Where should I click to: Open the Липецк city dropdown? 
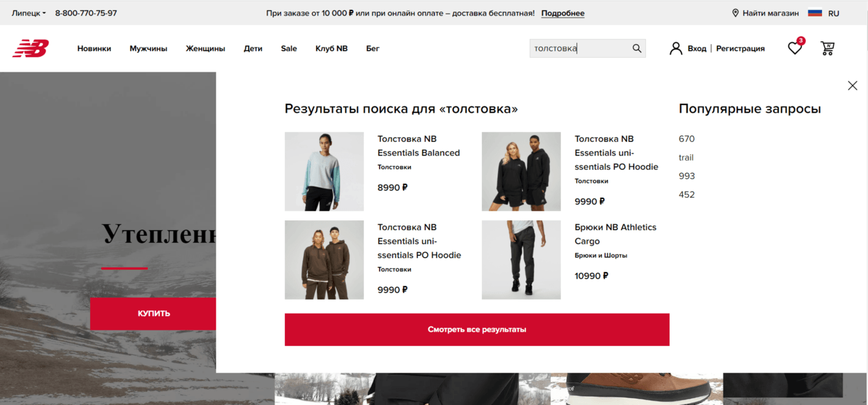click(29, 13)
